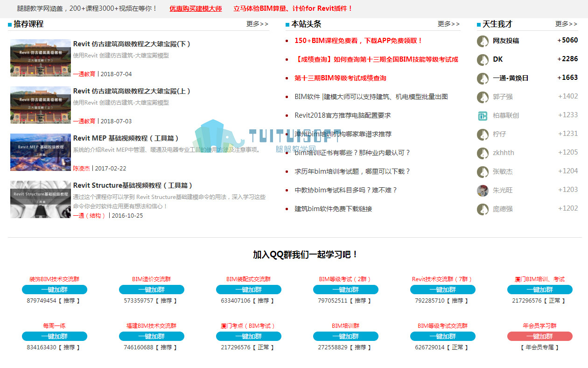
Task: Open Revit Structure course thumbnail
Action: click(x=41, y=199)
